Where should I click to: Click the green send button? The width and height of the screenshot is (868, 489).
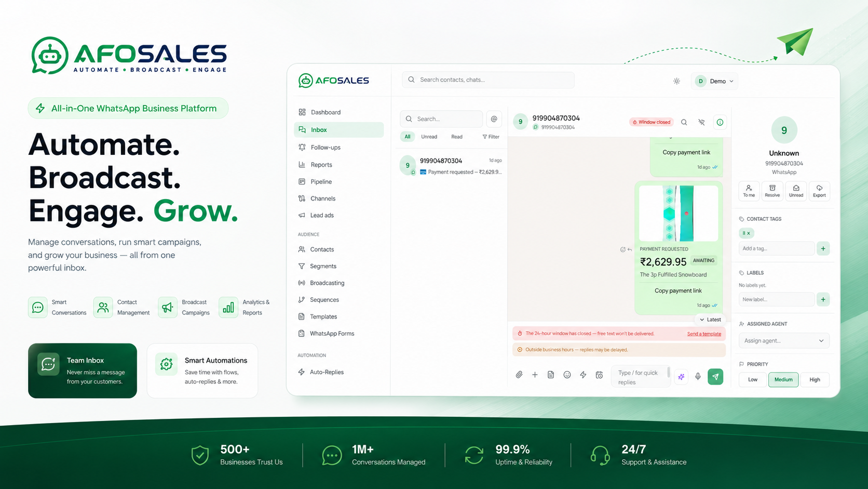(715, 377)
